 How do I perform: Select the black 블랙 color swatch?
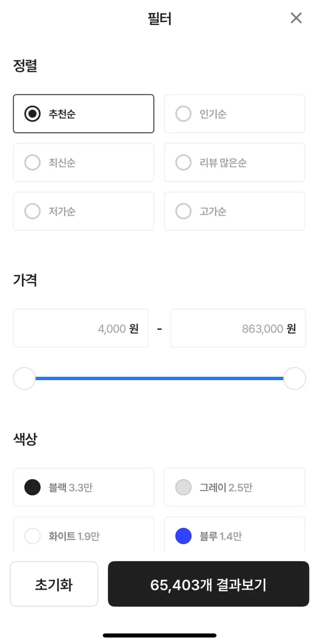coord(33,487)
